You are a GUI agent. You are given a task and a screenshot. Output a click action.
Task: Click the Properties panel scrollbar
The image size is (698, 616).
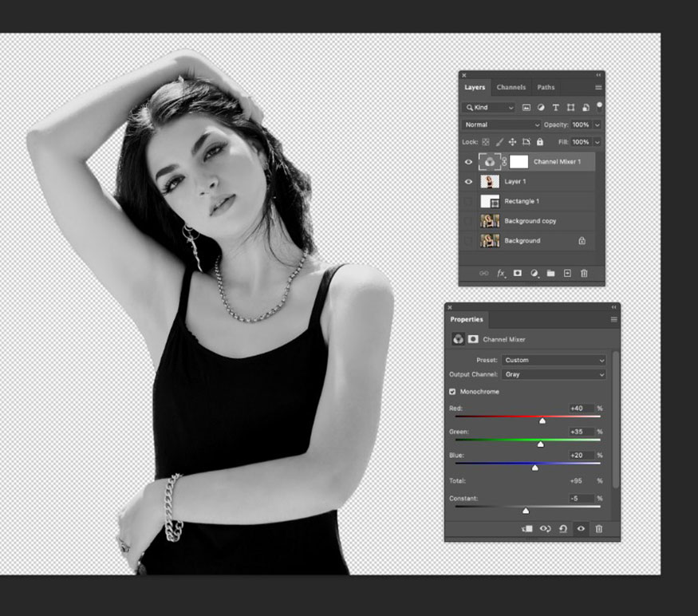click(x=616, y=420)
